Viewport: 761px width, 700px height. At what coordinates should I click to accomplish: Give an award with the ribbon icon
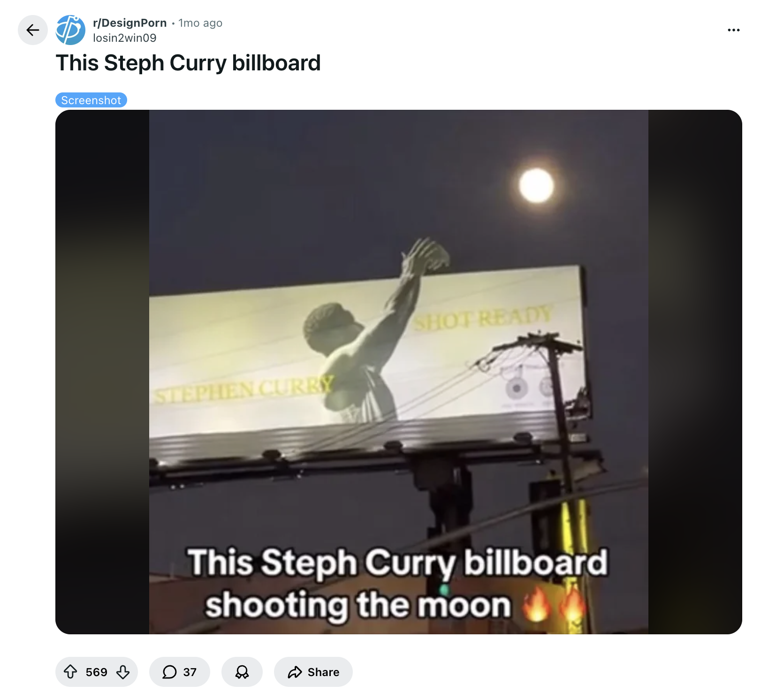pos(242,672)
